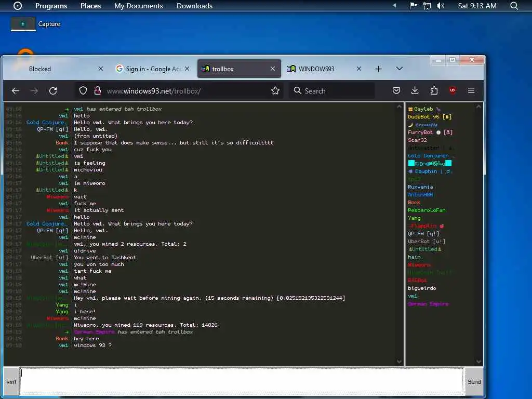Select Gayleb in the user list
The image size is (532, 399).
pos(423,109)
